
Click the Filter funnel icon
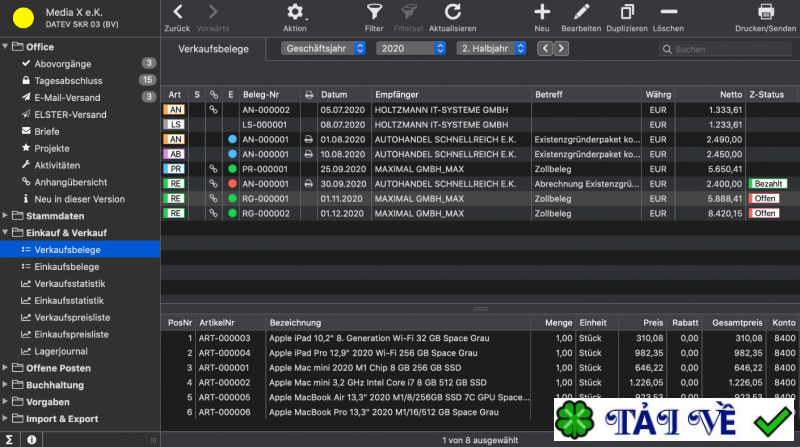pyautogui.click(x=374, y=12)
